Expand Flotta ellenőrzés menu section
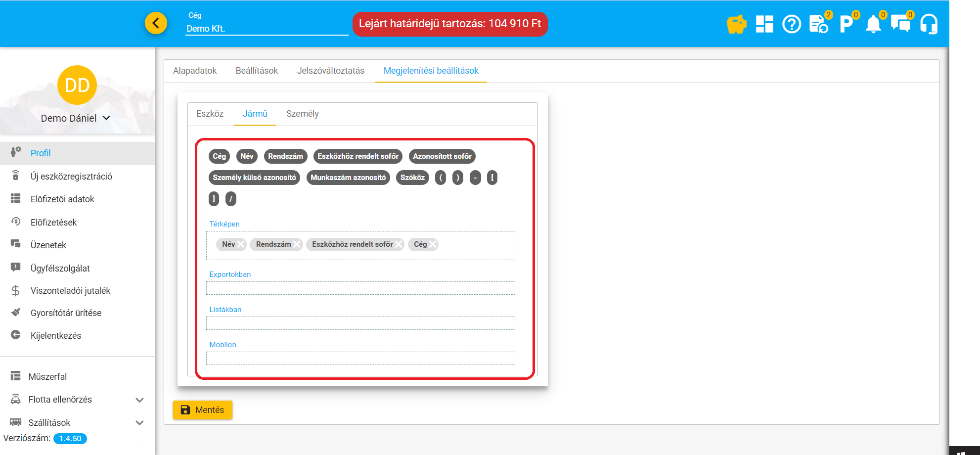 click(139, 400)
